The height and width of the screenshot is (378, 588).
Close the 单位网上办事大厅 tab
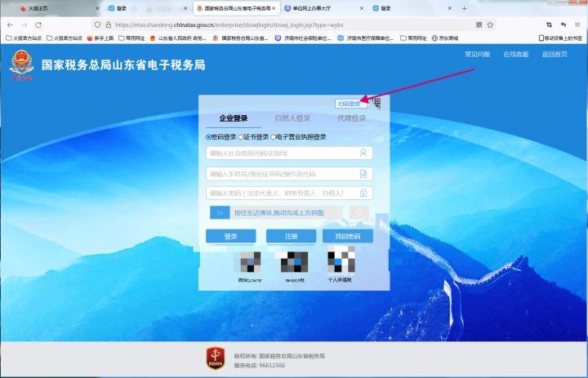[x=362, y=8]
